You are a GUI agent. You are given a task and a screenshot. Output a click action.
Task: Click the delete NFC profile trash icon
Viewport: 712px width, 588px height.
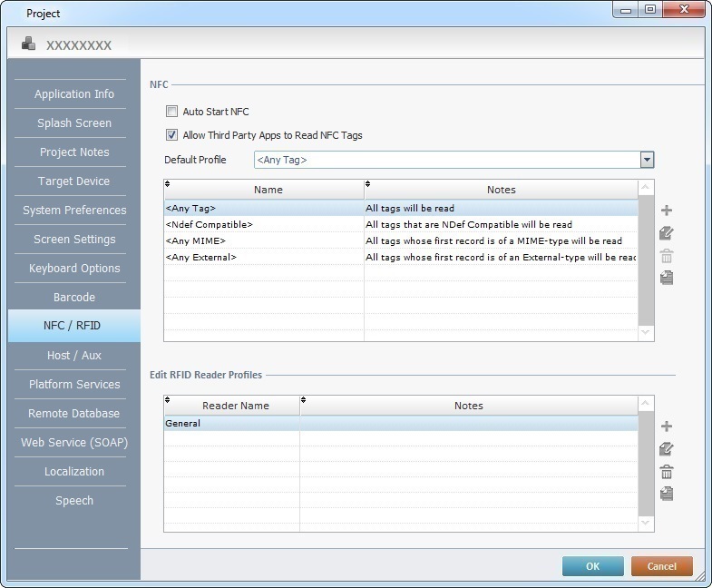coord(667,256)
